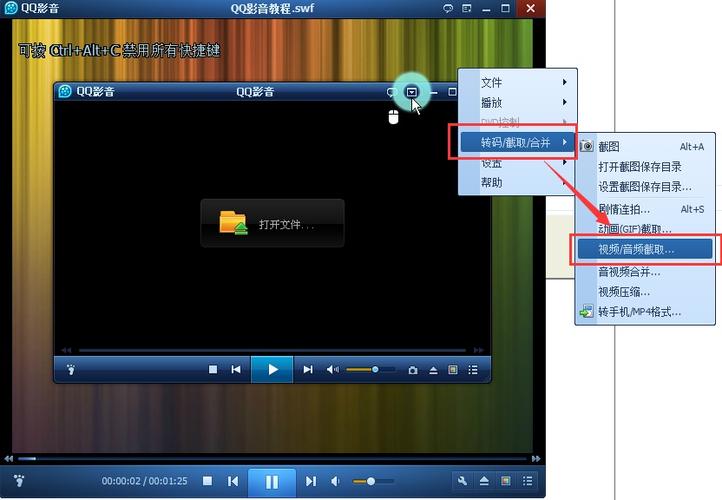Choose the 转手机/MP4格式... menu entry
This screenshot has height=500, width=722.
[x=639, y=312]
